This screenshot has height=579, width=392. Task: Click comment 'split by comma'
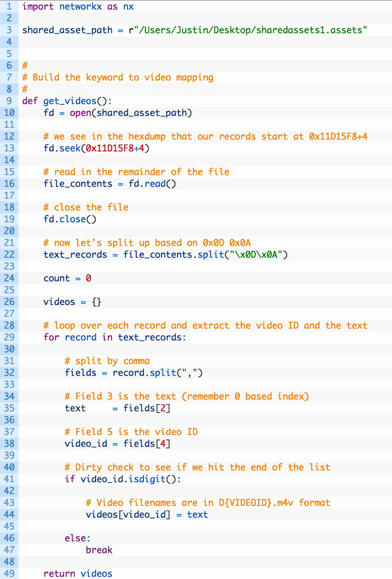(x=107, y=361)
